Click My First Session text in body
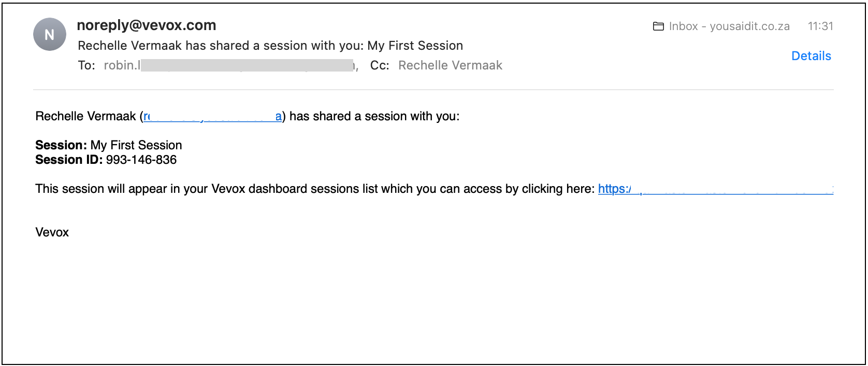This screenshot has width=868, height=366. [x=136, y=145]
